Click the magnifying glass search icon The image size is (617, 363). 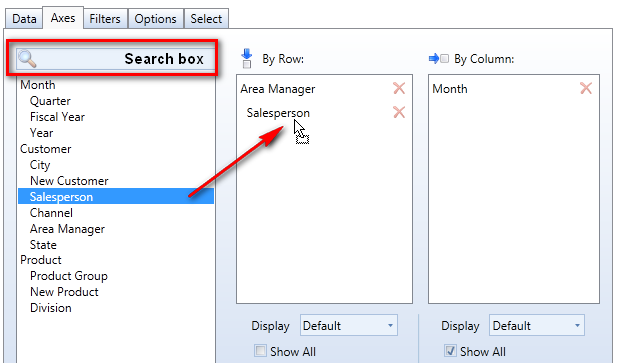[27, 59]
